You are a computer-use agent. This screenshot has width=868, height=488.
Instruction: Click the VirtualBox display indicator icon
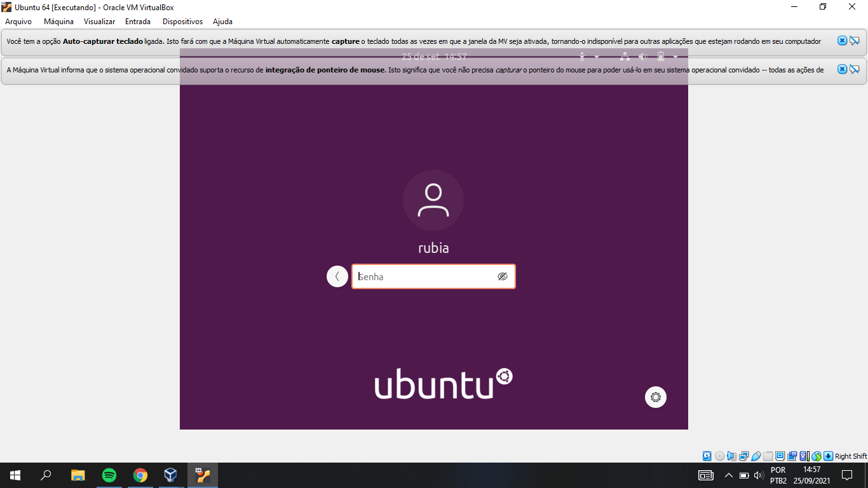[780, 456]
